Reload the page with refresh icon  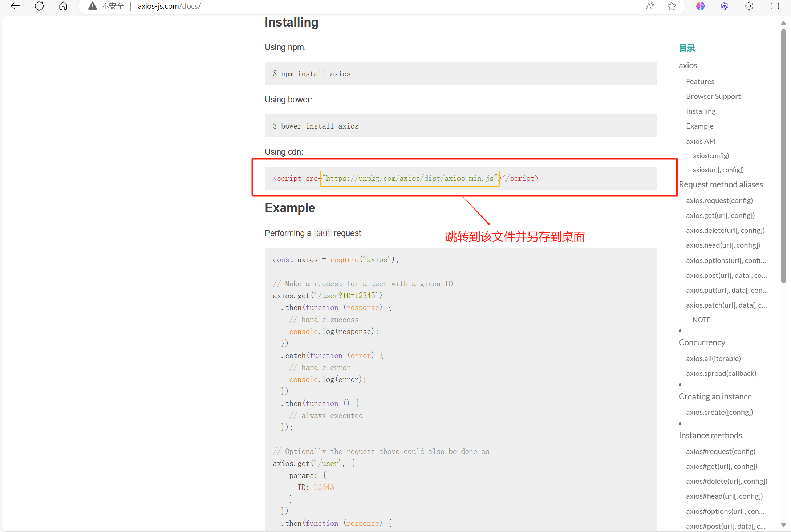[x=39, y=6]
